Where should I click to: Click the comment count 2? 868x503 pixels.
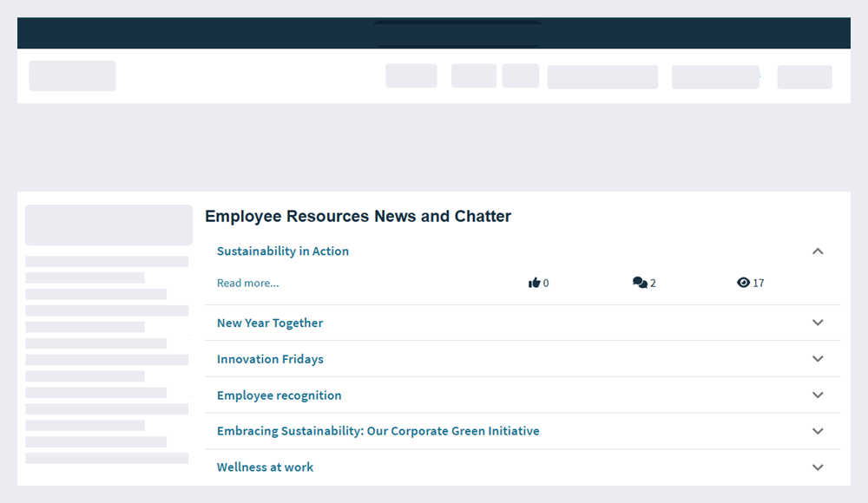(x=654, y=284)
